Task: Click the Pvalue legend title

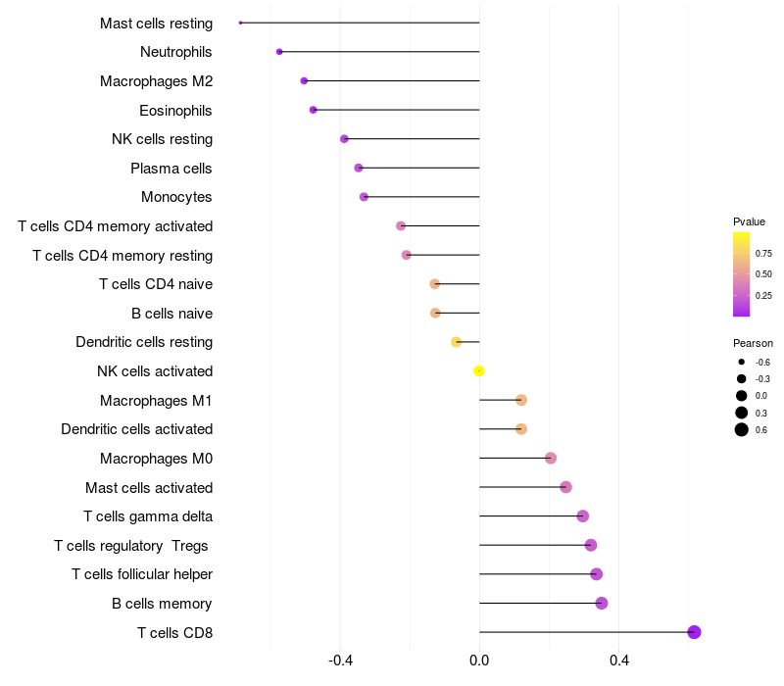Action: coord(749,221)
